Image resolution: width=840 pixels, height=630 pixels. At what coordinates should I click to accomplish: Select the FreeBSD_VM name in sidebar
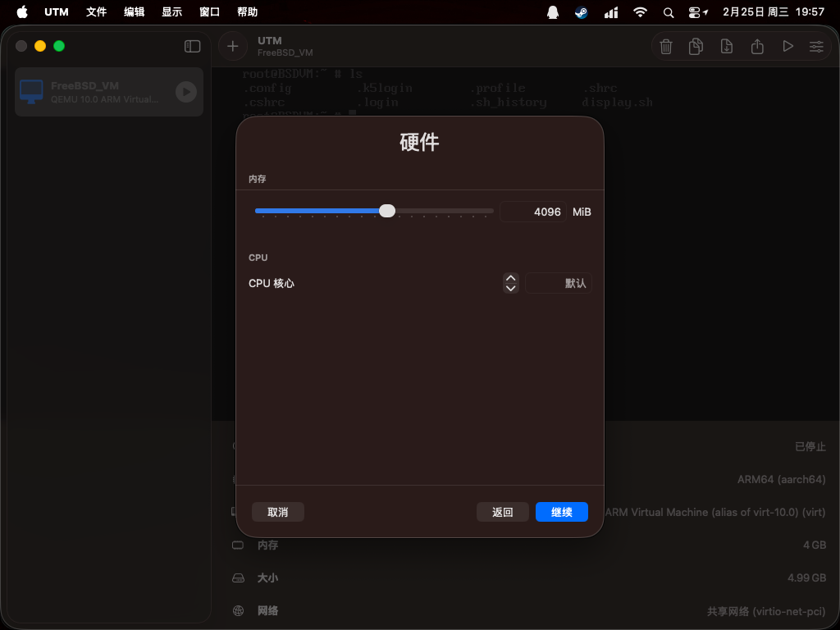[84, 85]
